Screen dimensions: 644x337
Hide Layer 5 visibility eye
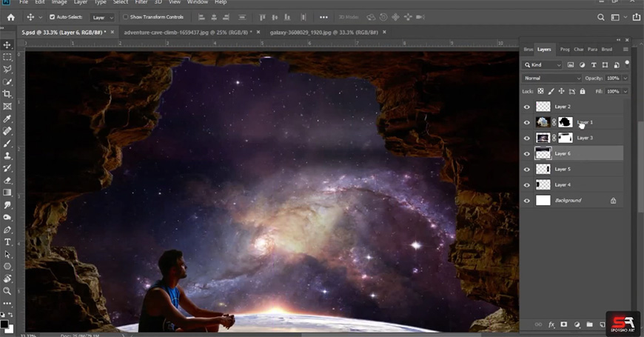(527, 170)
